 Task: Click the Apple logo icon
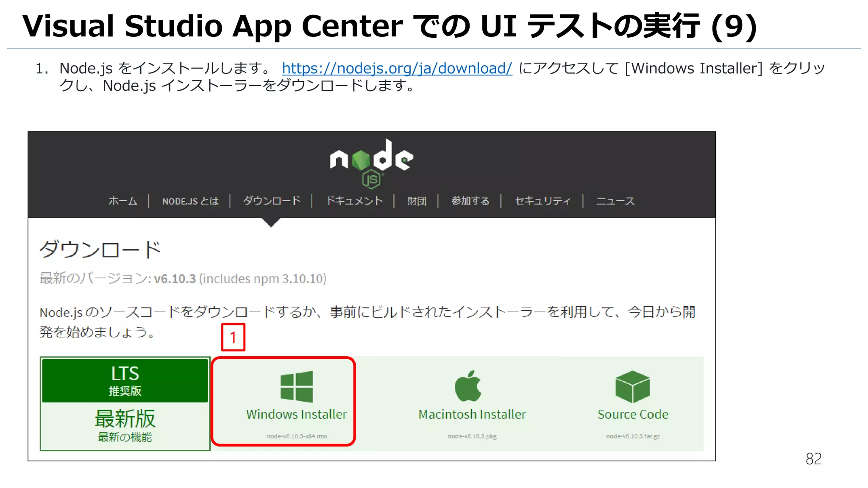coord(468,386)
